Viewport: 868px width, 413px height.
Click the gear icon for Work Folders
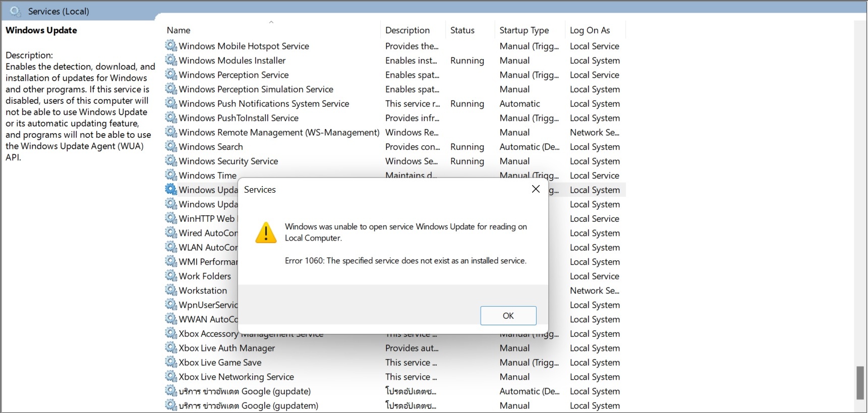click(171, 275)
